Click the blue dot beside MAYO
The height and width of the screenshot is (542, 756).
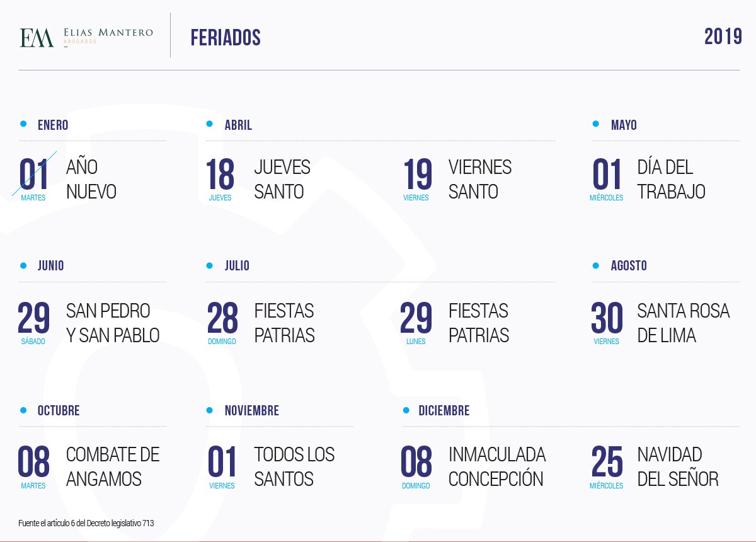click(x=596, y=124)
